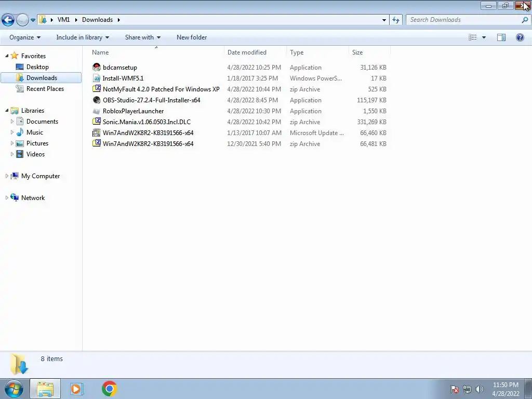Click the Favorites star icon
This screenshot has width=532, height=399.
point(14,56)
